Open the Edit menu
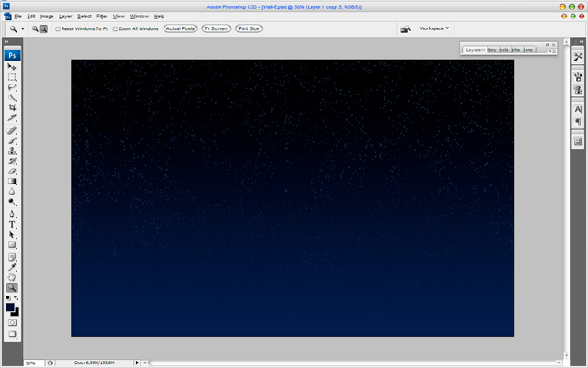This screenshot has height=368, width=588. [x=31, y=17]
